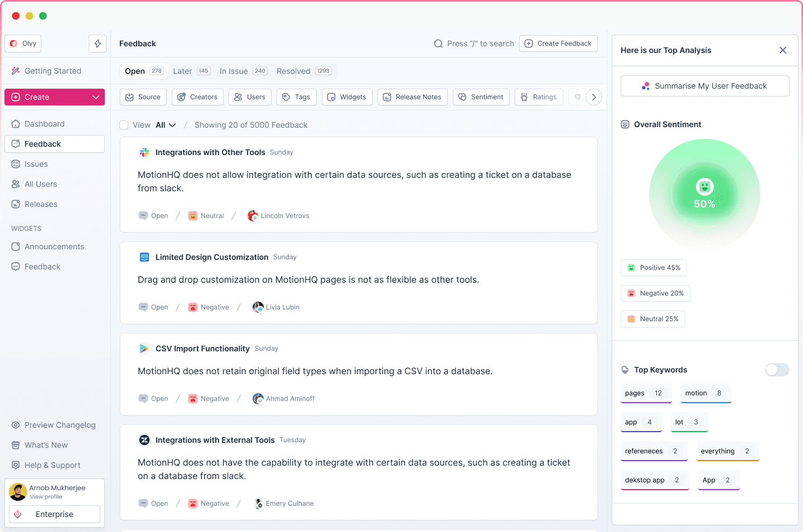
Task: Go to the Dashboard page
Action: point(55,124)
